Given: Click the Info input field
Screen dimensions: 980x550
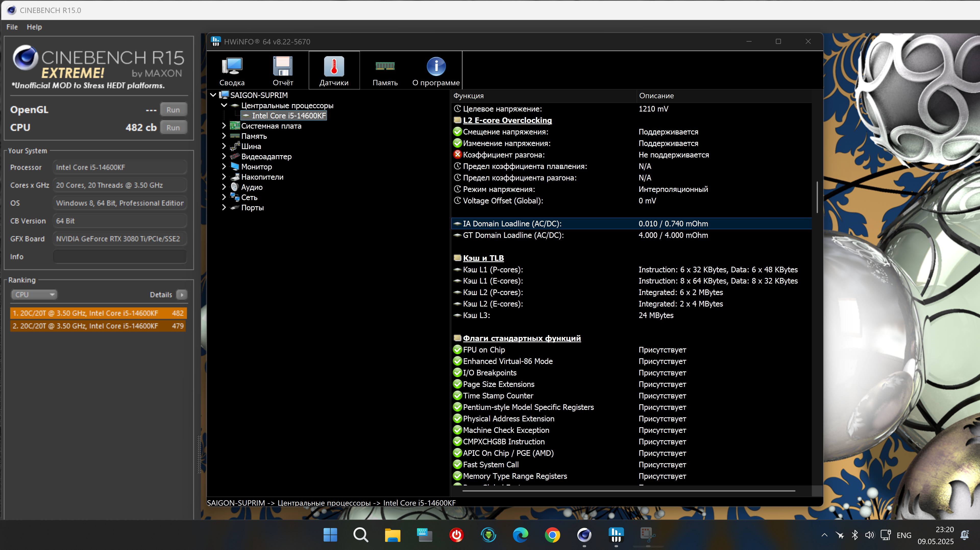Looking at the screenshot, I should (x=119, y=257).
